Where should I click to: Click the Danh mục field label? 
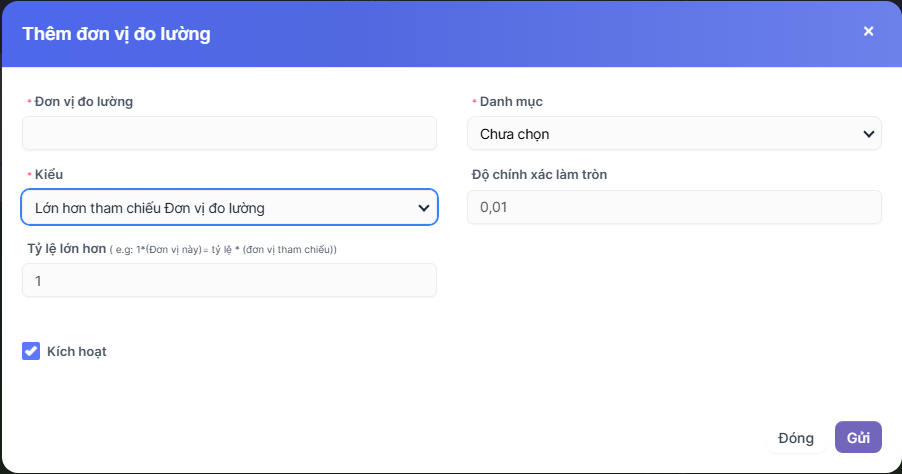511,101
